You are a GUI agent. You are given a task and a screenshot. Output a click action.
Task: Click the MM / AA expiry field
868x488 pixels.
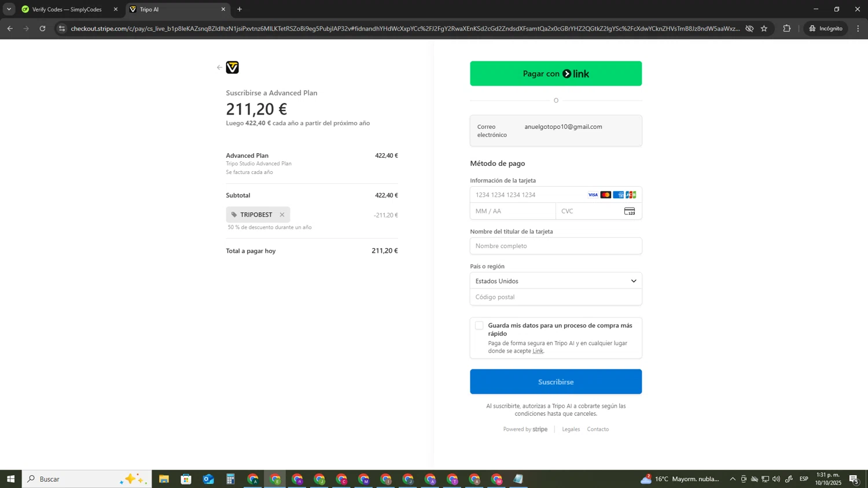tap(513, 211)
